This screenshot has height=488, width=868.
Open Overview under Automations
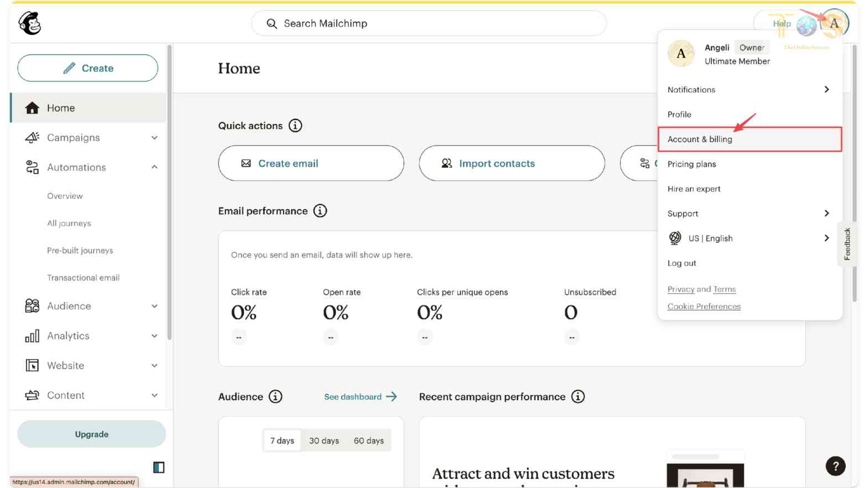65,196
